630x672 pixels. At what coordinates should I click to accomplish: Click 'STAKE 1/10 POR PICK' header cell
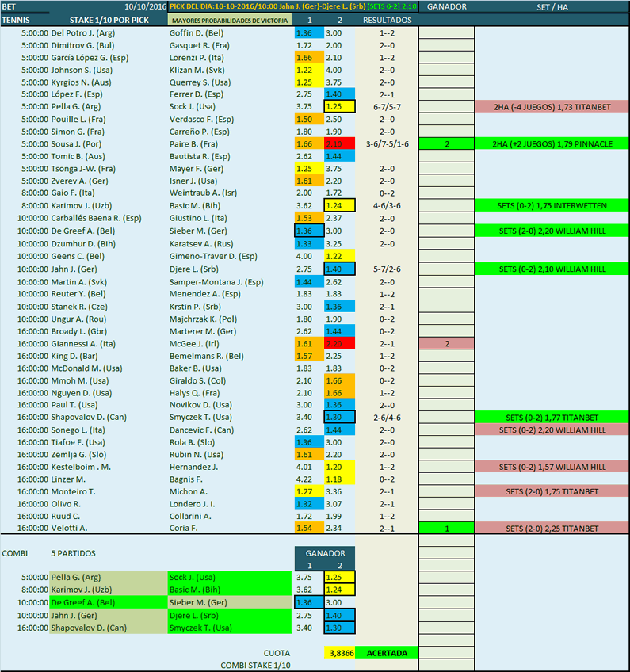click(x=109, y=20)
